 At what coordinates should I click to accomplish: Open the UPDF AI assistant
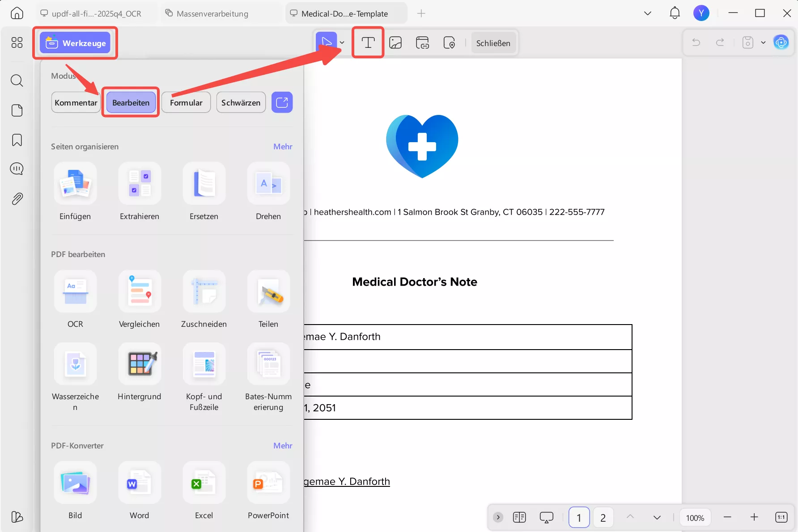coord(781,42)
